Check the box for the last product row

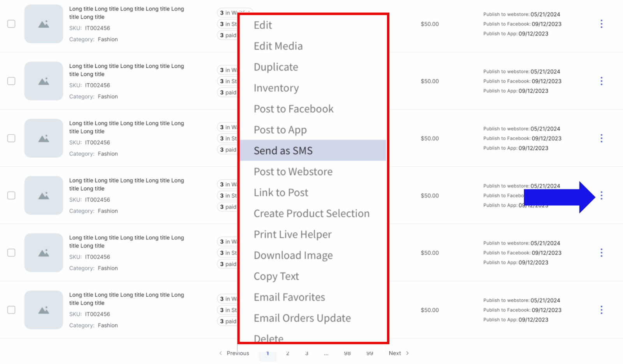12,310
